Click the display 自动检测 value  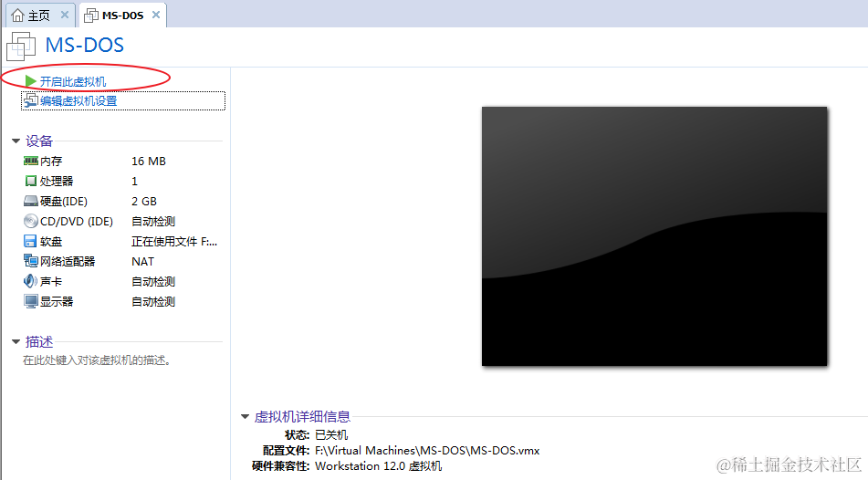point(153,301)
